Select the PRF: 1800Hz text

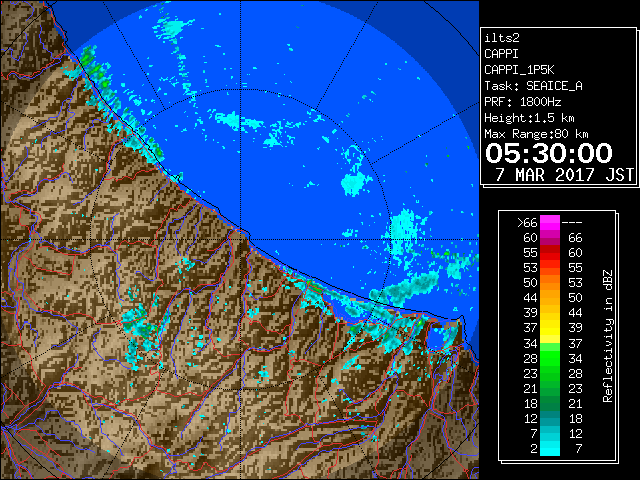[522, 102]
